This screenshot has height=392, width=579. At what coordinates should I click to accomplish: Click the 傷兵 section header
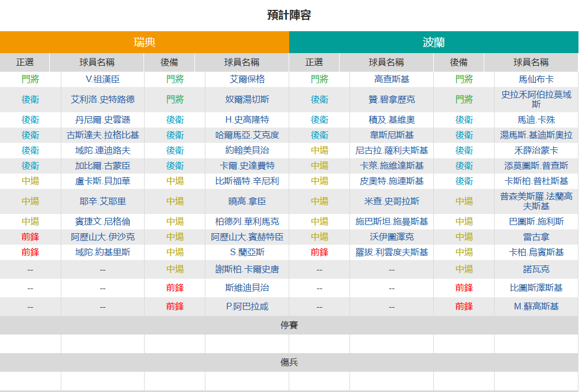click(x=289, y=362)
